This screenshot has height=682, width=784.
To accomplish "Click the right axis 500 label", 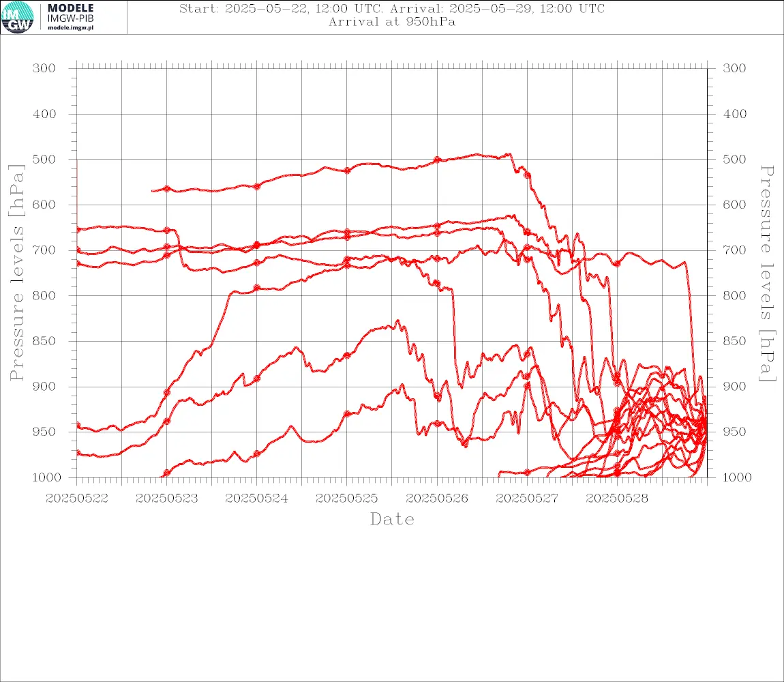I will pos(734,159).
